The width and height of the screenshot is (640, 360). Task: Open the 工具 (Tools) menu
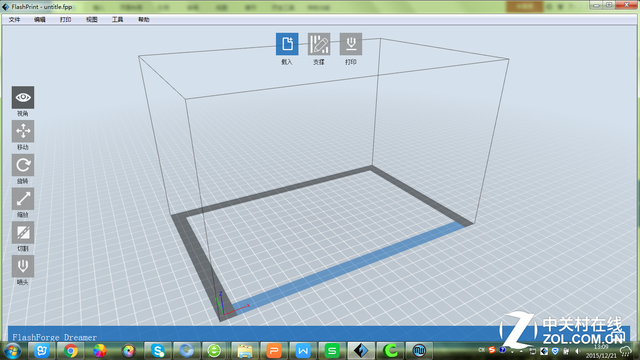(x=118, y=19)
